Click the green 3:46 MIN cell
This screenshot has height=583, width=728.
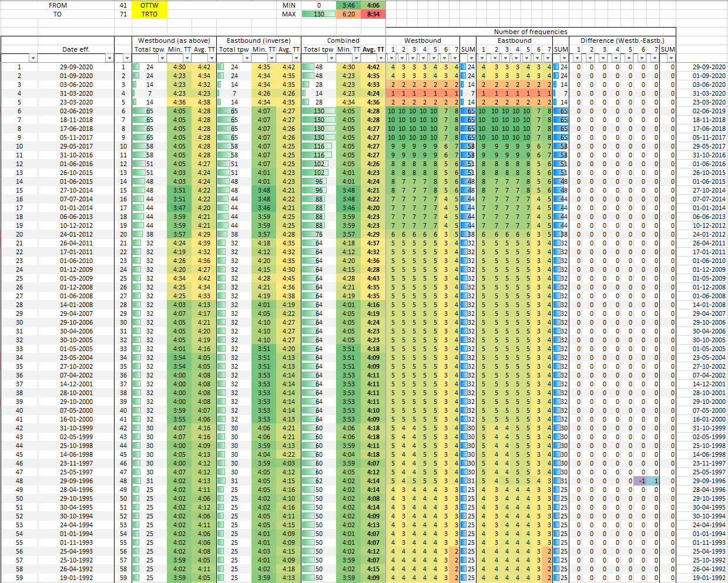[x=348, y=5]
